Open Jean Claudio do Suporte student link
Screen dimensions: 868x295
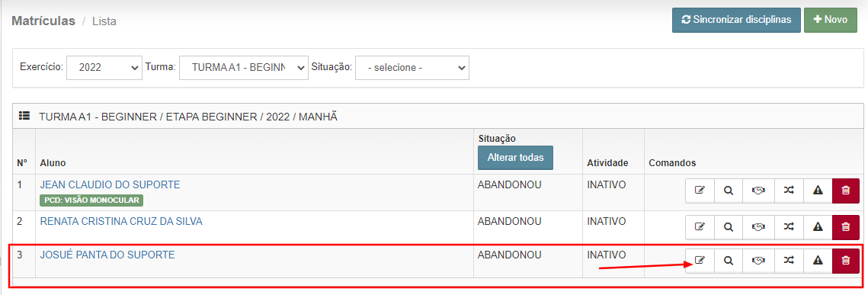111,185
